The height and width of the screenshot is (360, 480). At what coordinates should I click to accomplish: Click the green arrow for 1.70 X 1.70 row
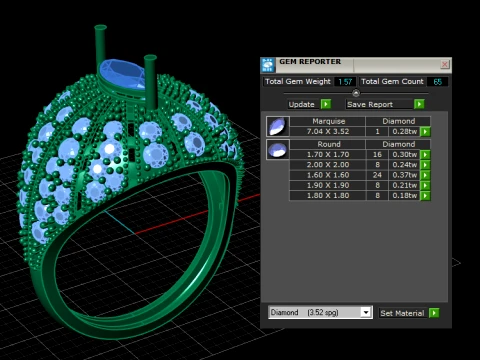coord(425,155)
